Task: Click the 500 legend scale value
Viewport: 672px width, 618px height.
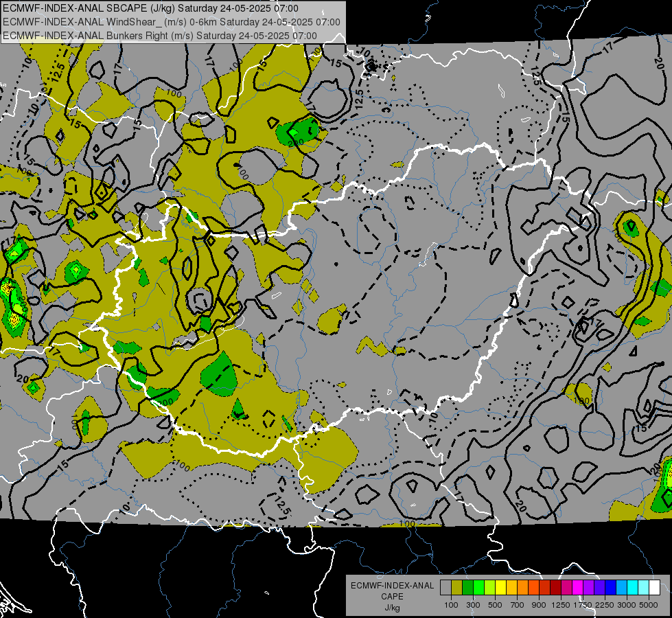Action: coord(495,605)
